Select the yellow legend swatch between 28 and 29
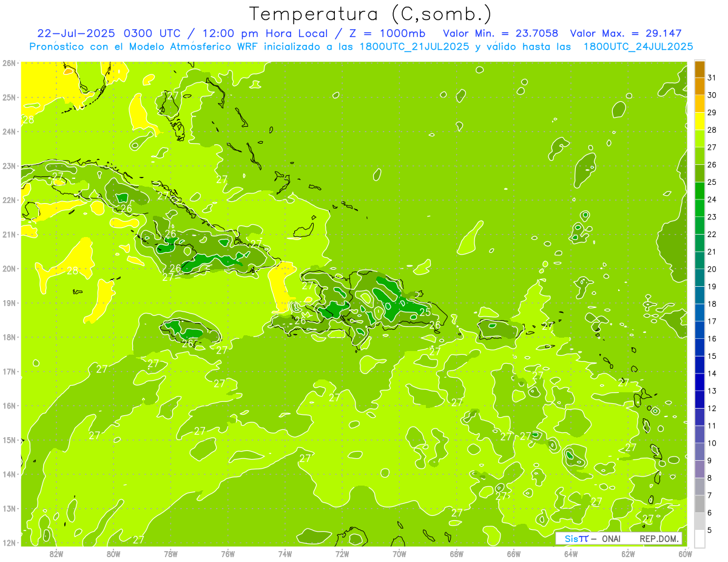Screen dimensions: 728x562 tap(699, 121)
